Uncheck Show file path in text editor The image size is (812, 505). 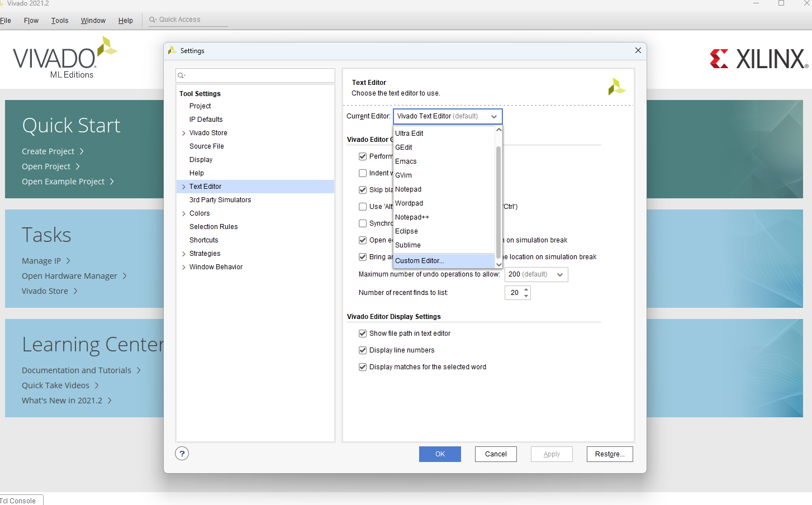click(363, 334)
